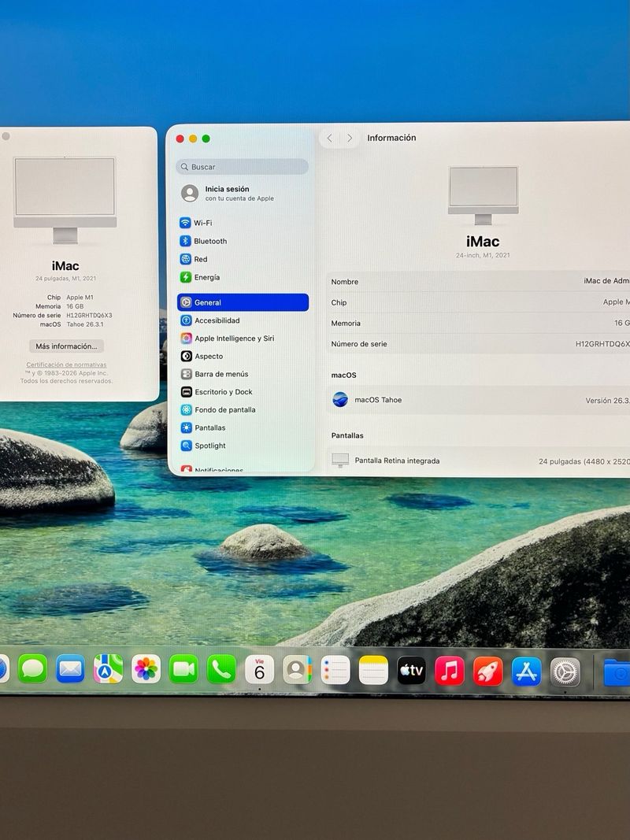Click the Pantalla Retina integrada row

click(x=478, y=461)
